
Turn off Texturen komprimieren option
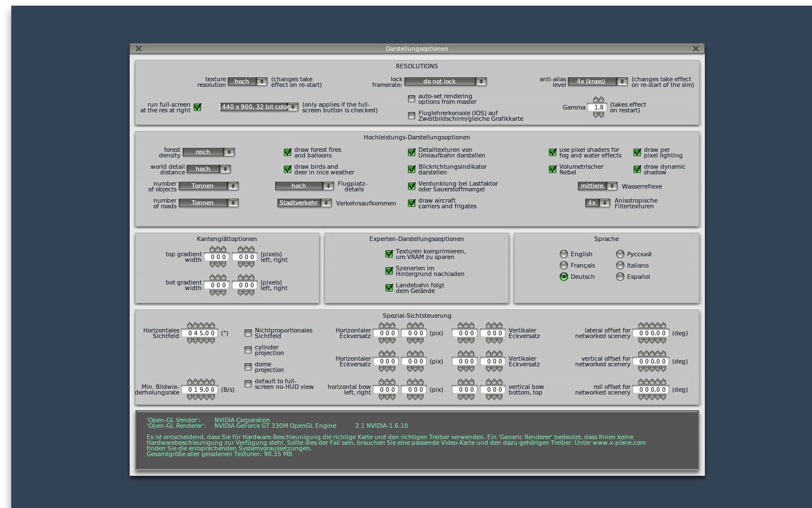(x=389, y=254)
